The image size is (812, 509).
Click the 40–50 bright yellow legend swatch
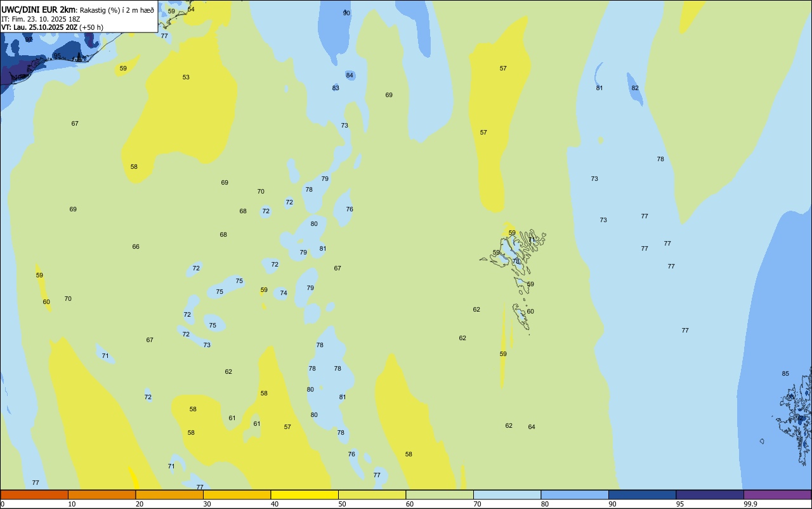click(x=304, y=494)
